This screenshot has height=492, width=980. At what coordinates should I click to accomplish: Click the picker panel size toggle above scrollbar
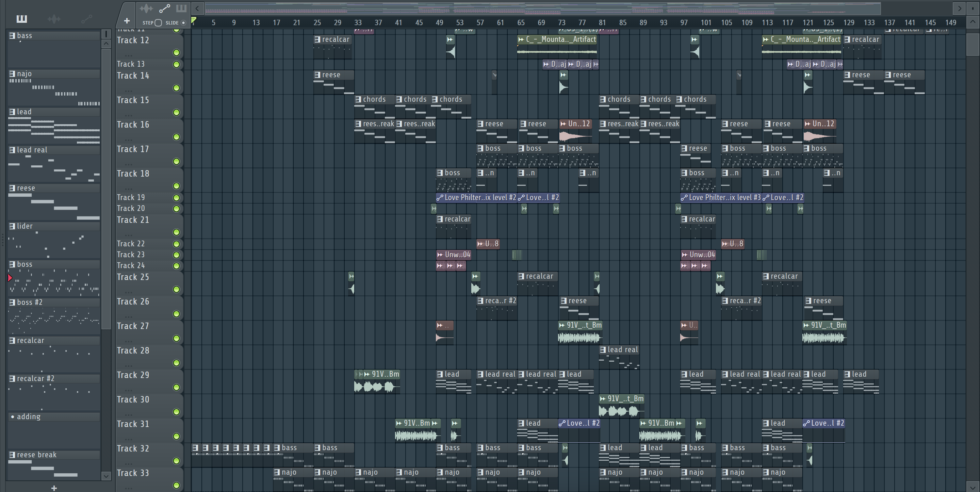tap(106, 34)
